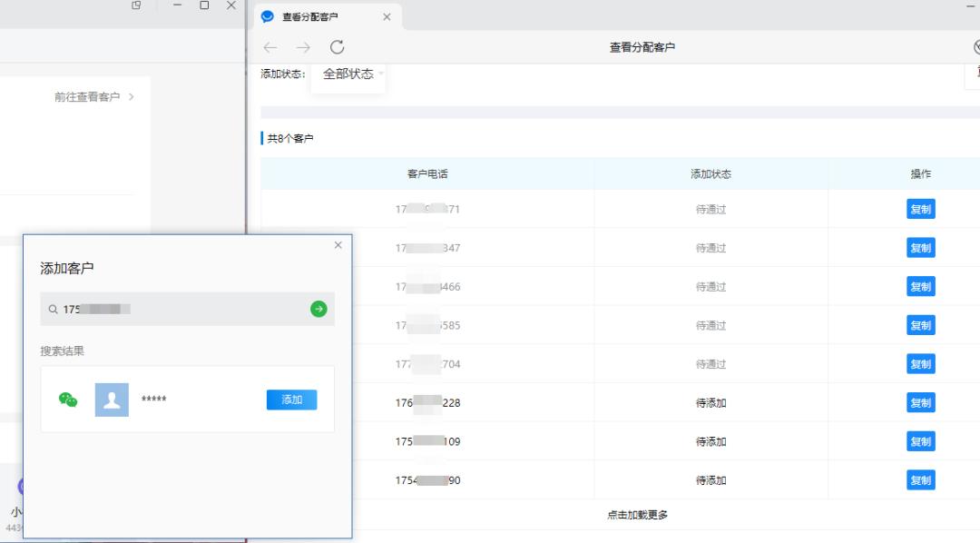The image size is (980, 543).
Task: Copy the first customer phone with 复制
Action: click(x=920, y=208)
